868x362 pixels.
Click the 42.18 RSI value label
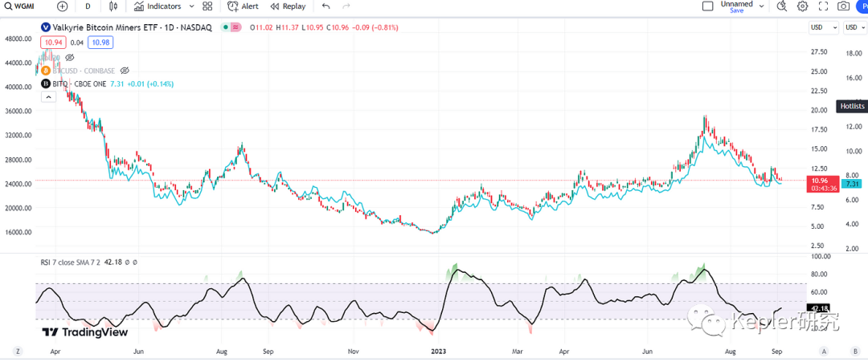click(x=819, y=308)
